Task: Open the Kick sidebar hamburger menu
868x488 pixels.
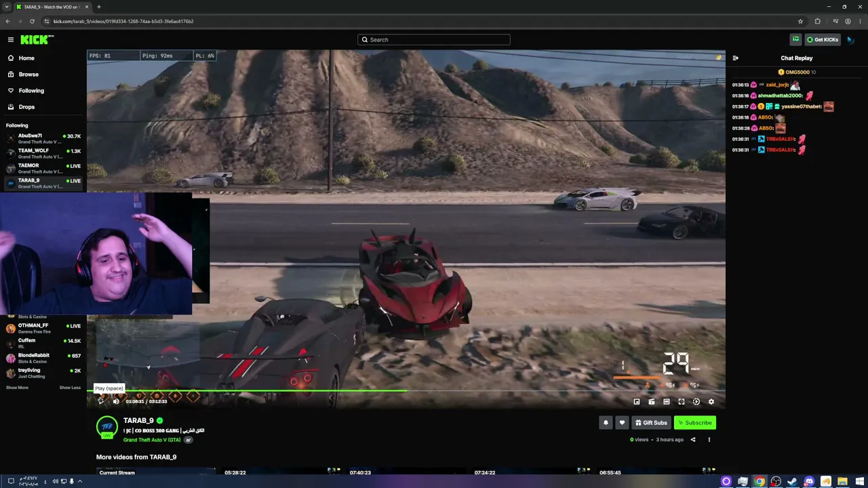Action: [10, 40]
